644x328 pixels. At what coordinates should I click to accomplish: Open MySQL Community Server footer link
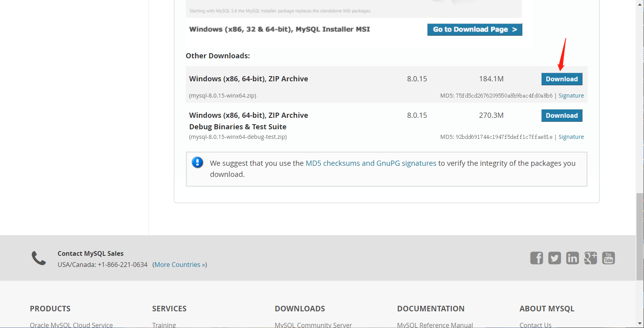pyautogui.click(x=313, y=325)
